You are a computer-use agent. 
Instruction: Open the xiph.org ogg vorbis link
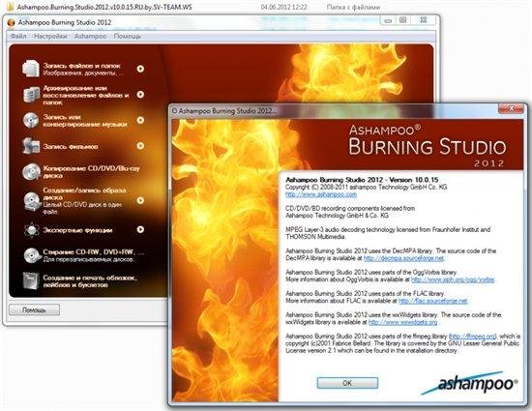pyautogui.click(x=453, y=279)
